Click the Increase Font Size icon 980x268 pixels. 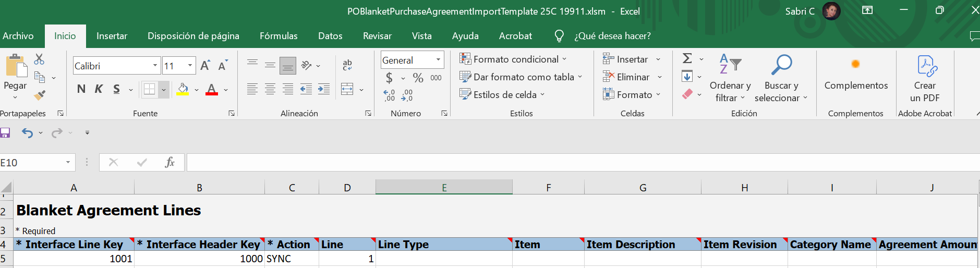(x=205, y=66)
